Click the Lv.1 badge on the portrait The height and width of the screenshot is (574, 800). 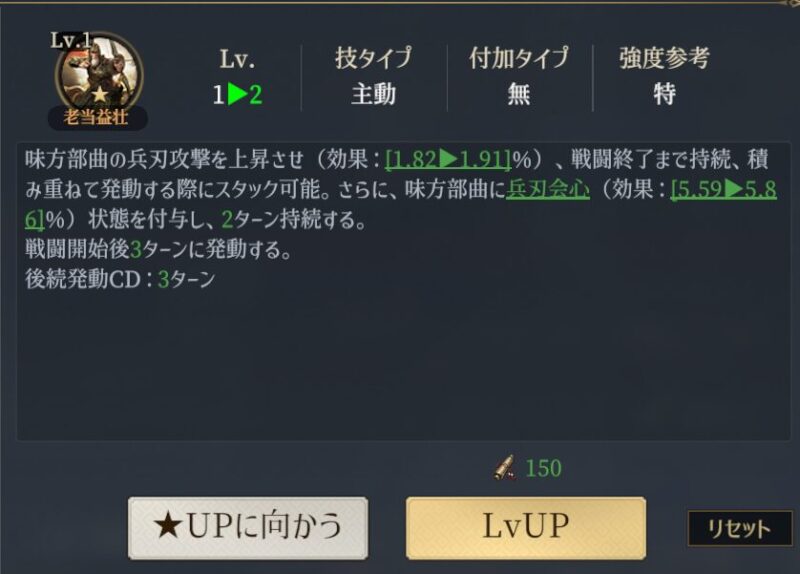pyautogui.click(x=70, y=40)
